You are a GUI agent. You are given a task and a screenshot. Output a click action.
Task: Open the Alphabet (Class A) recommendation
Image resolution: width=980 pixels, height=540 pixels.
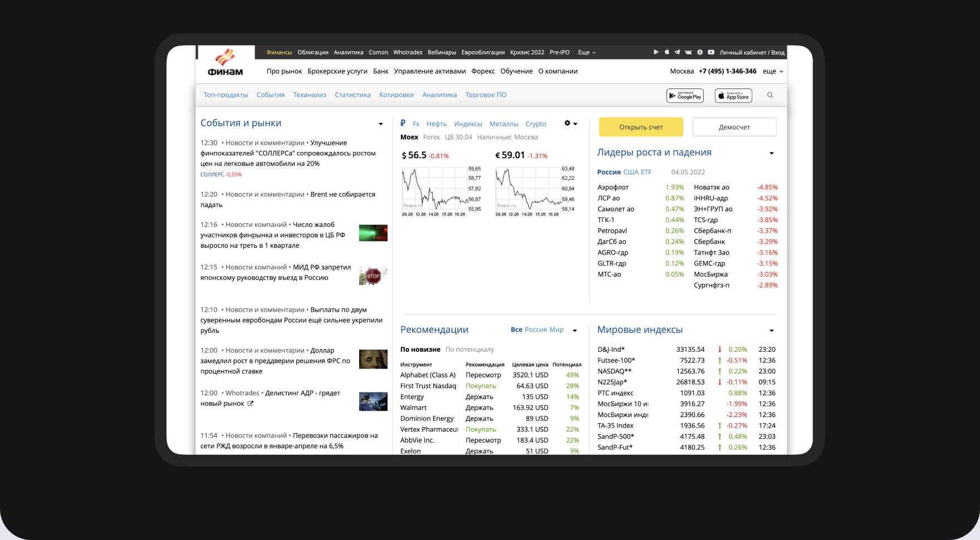[428, 375]
